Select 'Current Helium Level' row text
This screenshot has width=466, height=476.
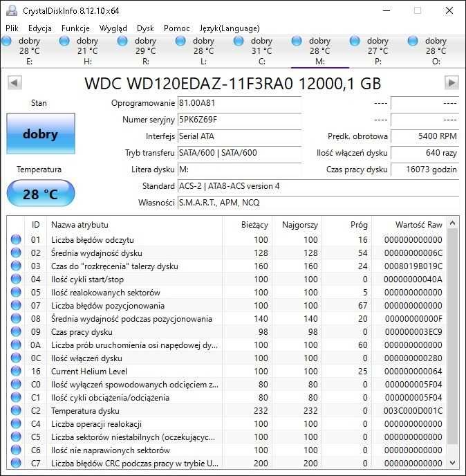89,372
